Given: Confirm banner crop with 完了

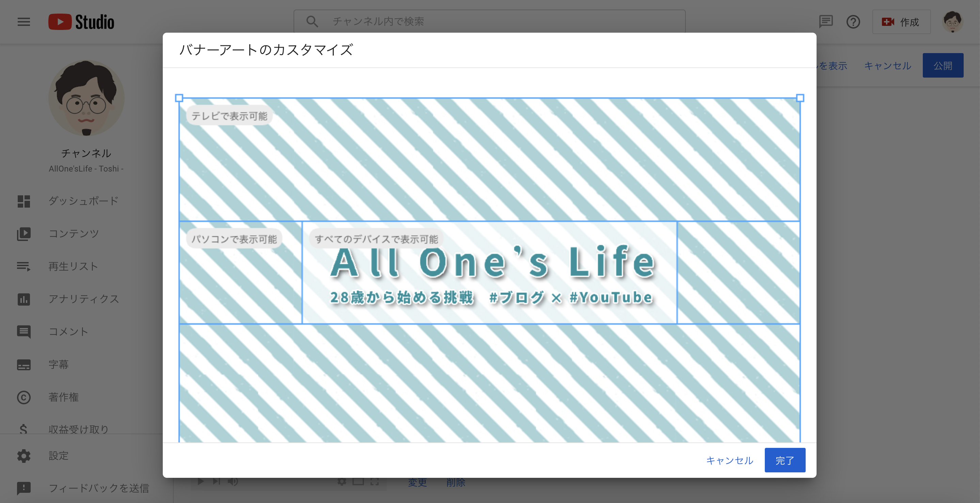Looking at the screenshot, I should coord(785,460).
